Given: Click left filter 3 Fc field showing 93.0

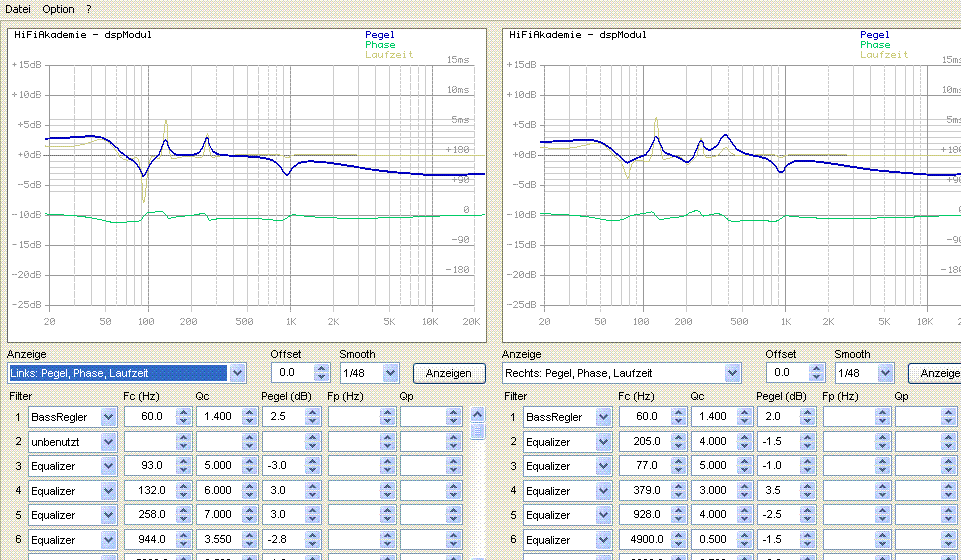Looking at the screenshot, I should 149,466.
